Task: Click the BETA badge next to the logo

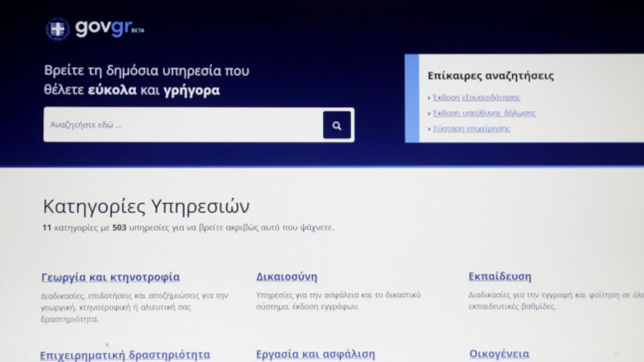Action: [138, 31]
